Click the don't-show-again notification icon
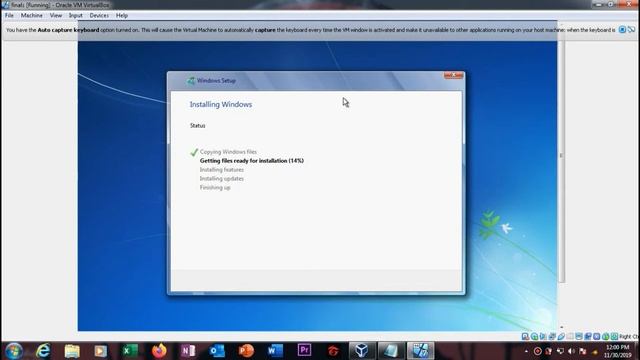 (x=631, y=29)
